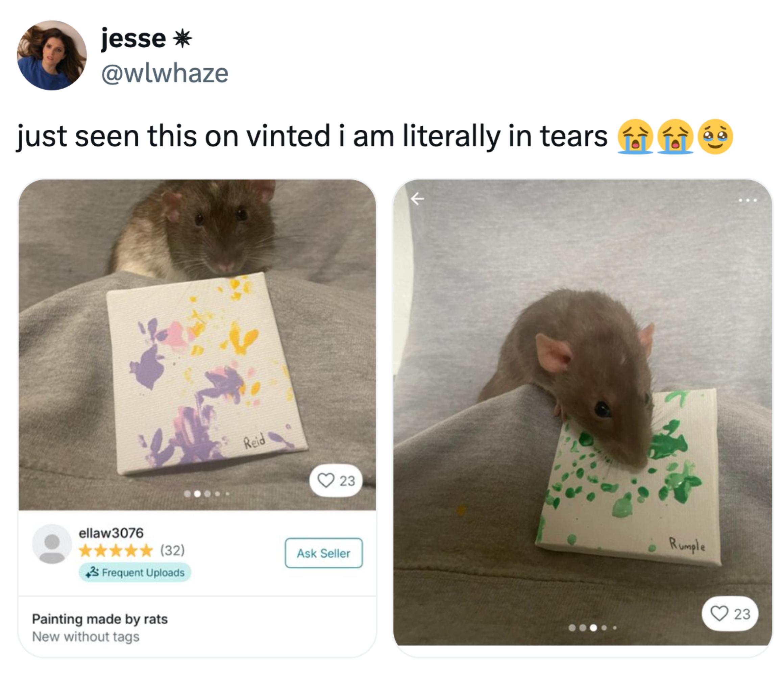784x676 pixels.
Task: Click the seller's grey default avatar
Action: pyautogui.click(x=52, y=544)
